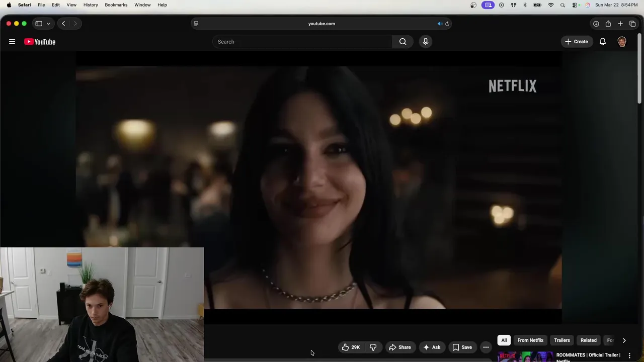This screenshot has width=644, height=362.
Task: Mute the tab audio speaker icon
Action: [x=439, y=24]
